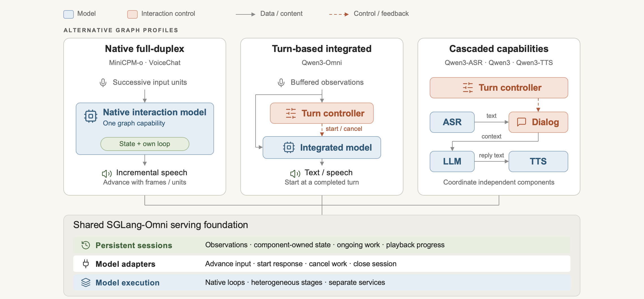Click the Qwen3-ASR · Qwen3 · Qwen3-TTS subtitle
644x299 pixels.
click(x=499, y=62)
